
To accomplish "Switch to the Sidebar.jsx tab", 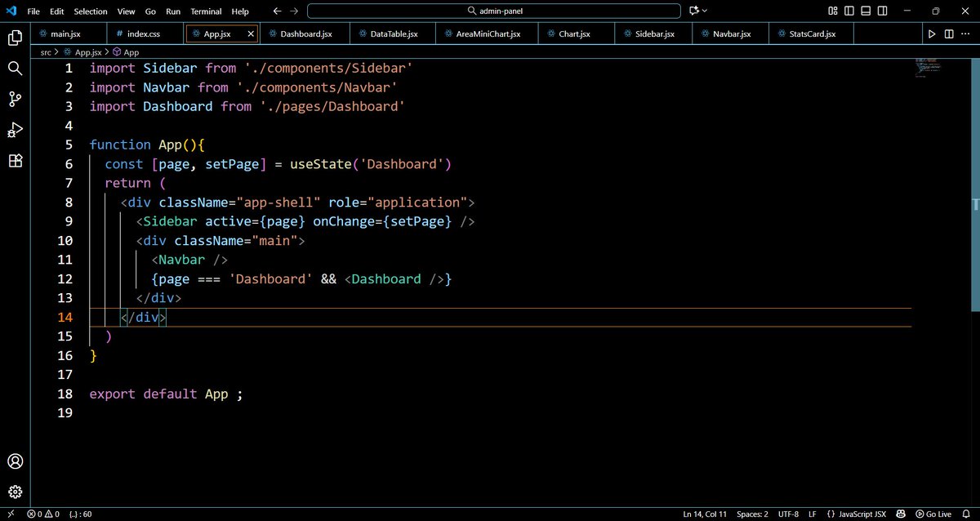I will coord(654,34).
